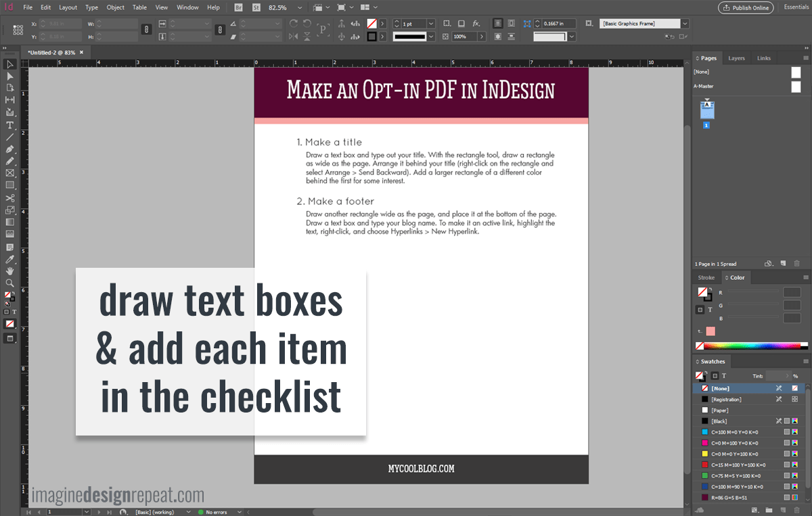Close the Untitled-2 document tab

pyautogui.click(x=82, y=52)
